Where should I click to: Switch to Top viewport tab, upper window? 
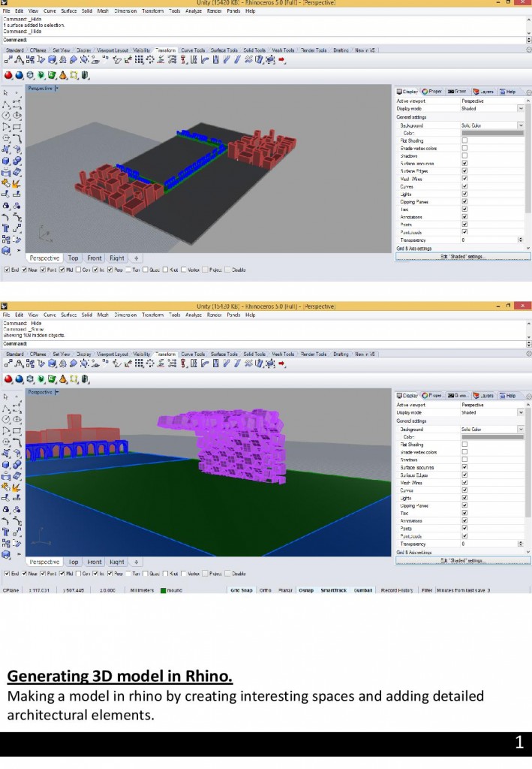pos(74,258)
